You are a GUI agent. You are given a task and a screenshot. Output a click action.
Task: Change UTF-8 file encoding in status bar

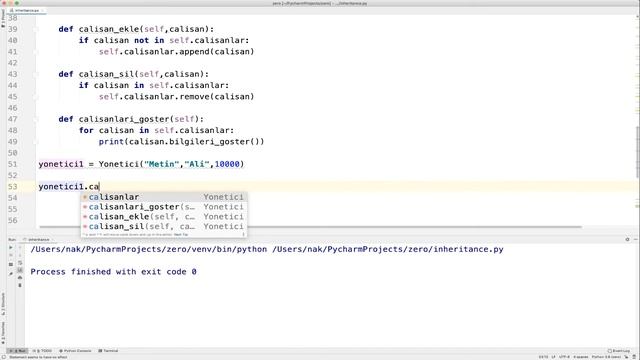pos(564,357)
